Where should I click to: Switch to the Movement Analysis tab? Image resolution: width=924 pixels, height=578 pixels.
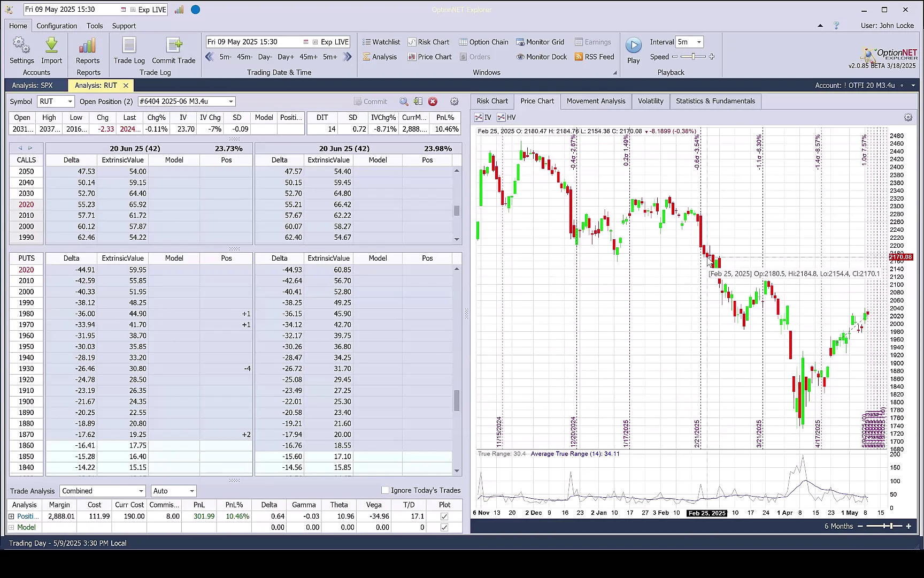596,101
